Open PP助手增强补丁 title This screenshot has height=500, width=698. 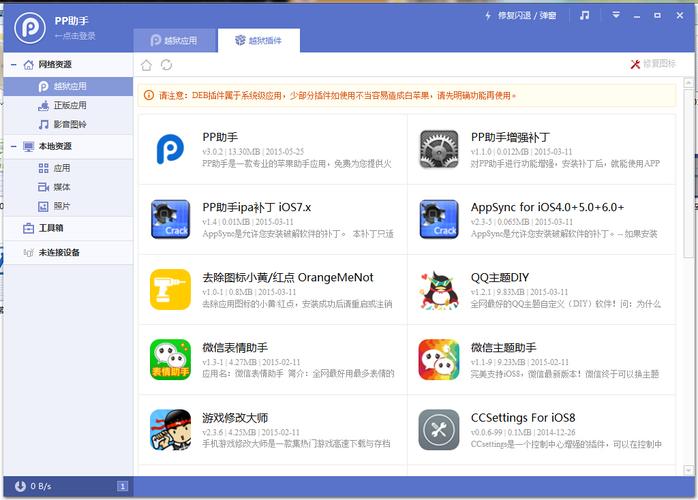510,137
